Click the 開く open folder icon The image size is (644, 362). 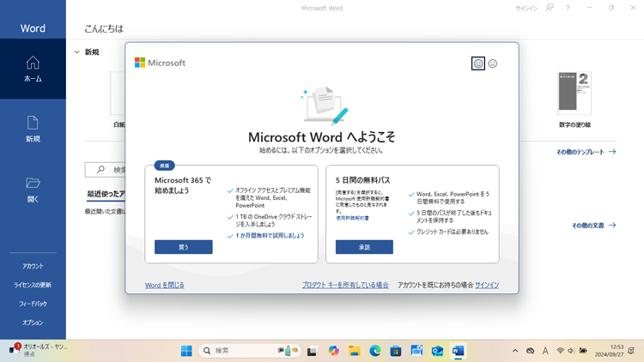pyautogui.click(x=33, y=190)
